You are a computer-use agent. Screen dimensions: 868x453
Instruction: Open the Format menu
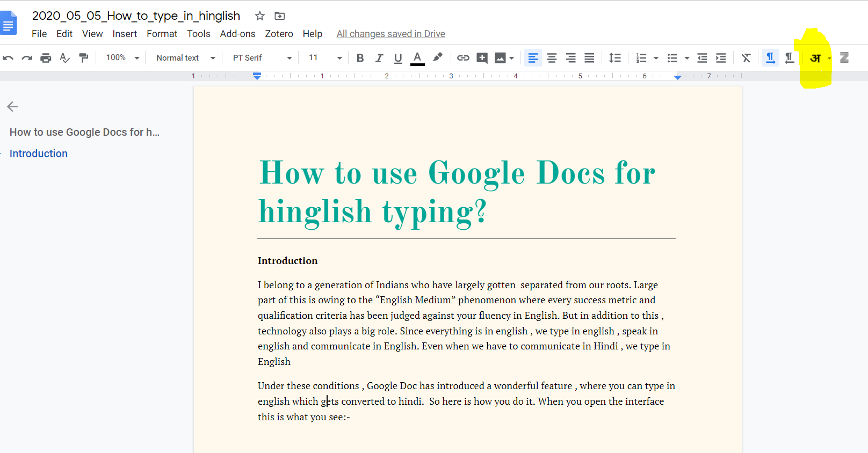[x=162, y=34]
